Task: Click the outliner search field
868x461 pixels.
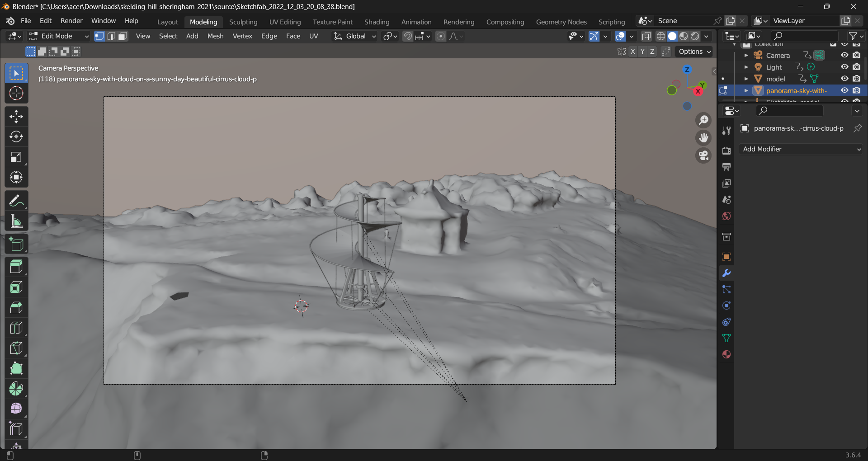Action: (x=805, y=36)
